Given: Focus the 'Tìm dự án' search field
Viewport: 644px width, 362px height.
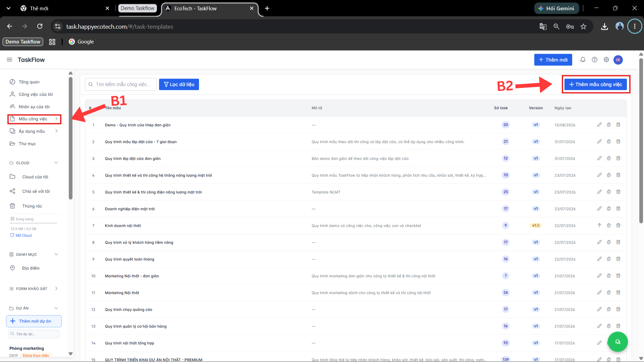Looking at the screenshot, I should click(x=34, y=334).
